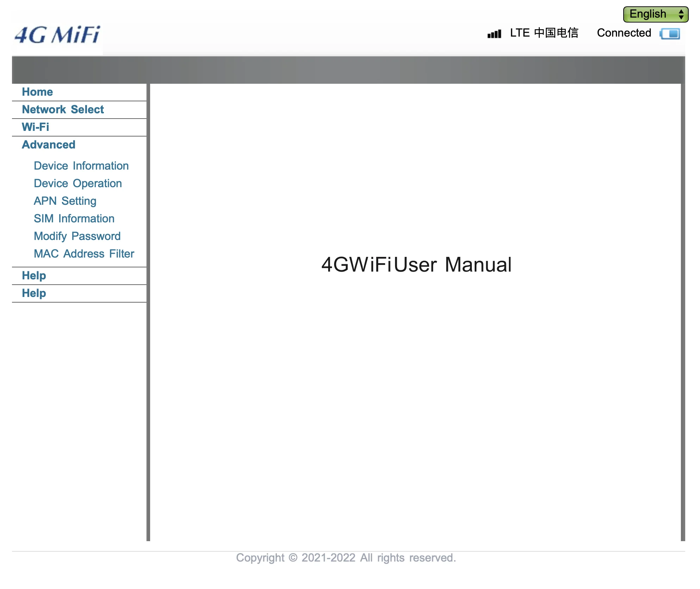Click the first Help menu item

pyautogui.click(x=34, y=275)
